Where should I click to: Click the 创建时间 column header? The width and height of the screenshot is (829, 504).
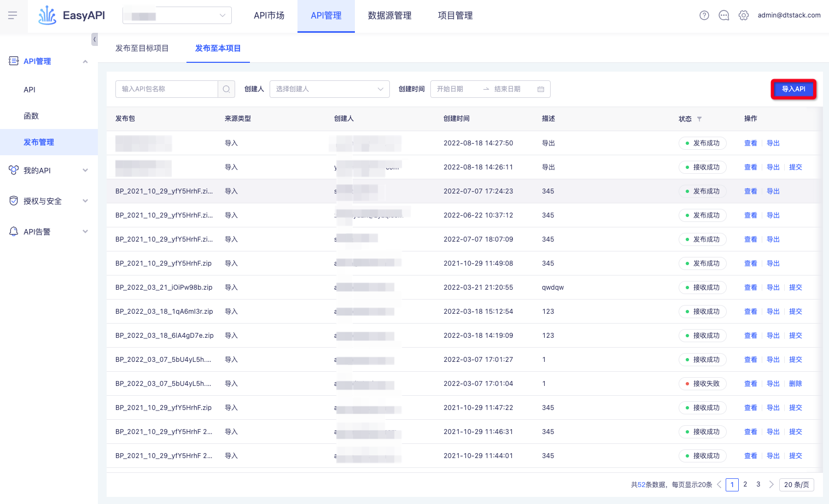tap(457, 119)
